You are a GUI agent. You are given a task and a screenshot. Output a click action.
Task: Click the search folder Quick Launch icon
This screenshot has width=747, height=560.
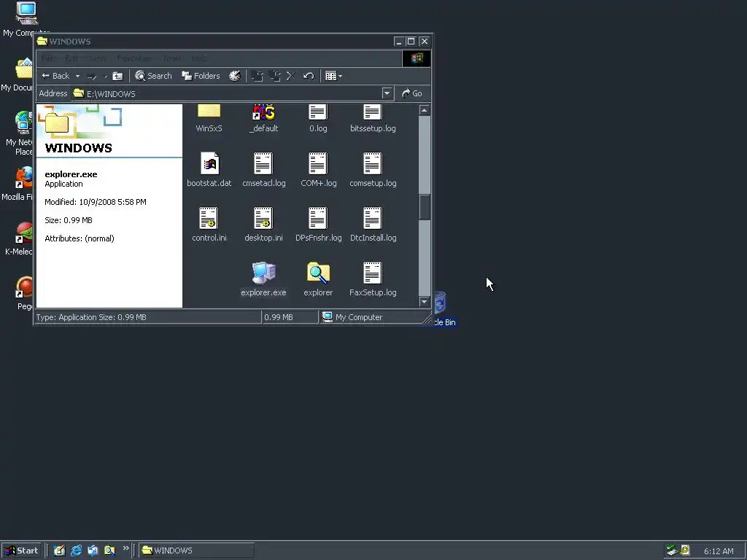click(109, 551)
